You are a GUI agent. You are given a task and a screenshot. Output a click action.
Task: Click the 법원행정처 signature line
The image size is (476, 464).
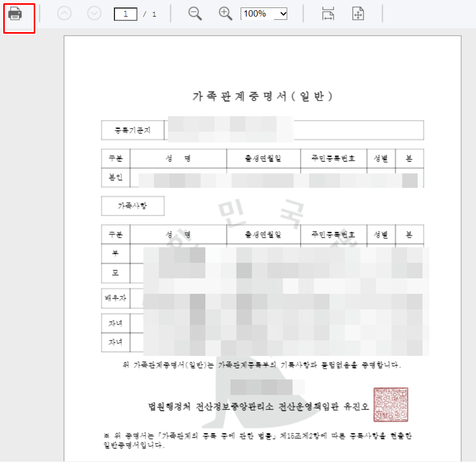pyautogui.click(x=257, y=406)
